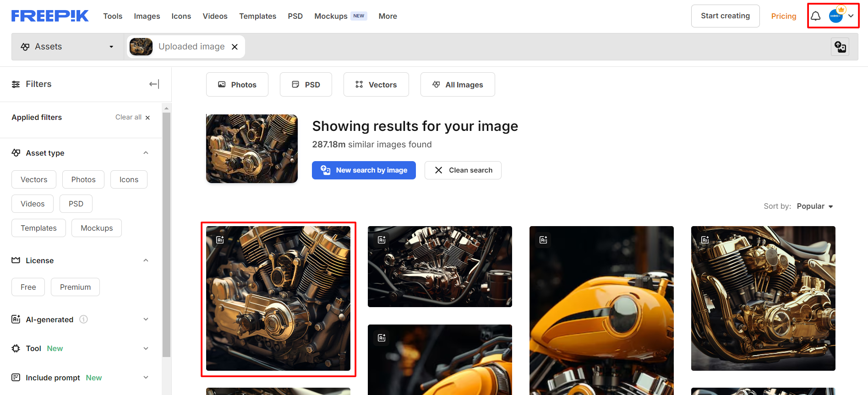Screen dimensions: 868x395
Task: Open the notifications bell
Action: [815, 16]
